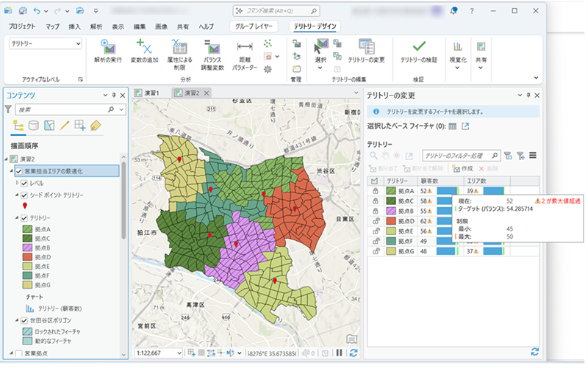Open the 解析 ribbon tab
The width and height of the screenshot is (588, 368).
[96, 26]
